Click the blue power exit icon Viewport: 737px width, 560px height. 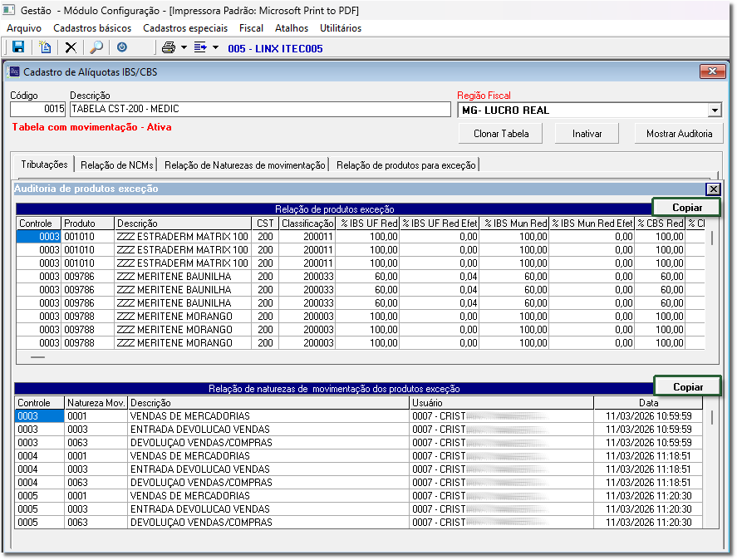point(122,48)
